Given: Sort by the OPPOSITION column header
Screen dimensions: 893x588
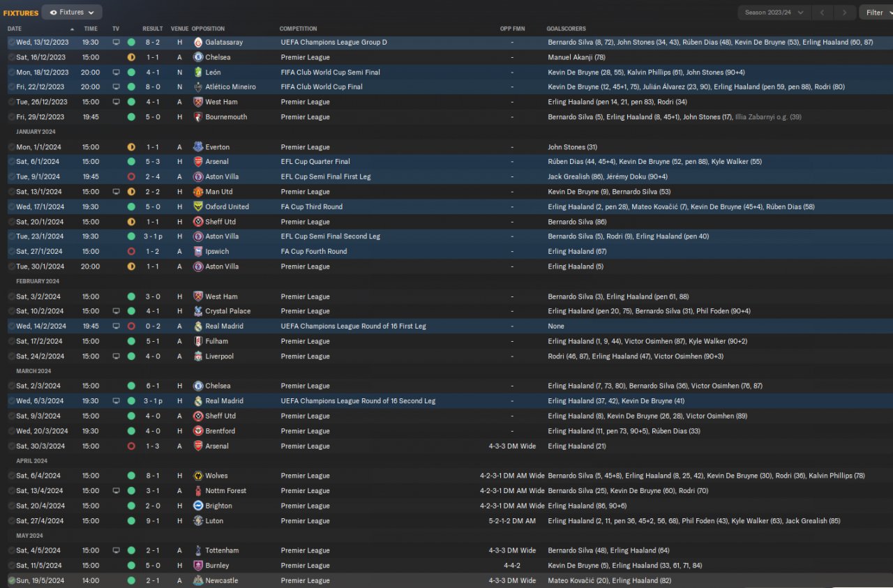Looking at the screenshot, I should (208, 29).
